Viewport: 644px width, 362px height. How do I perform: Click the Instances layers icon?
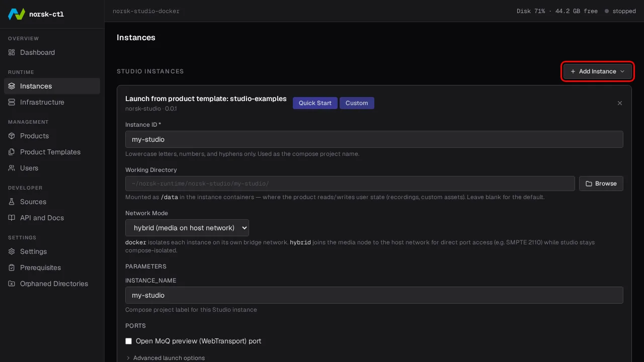12,86
